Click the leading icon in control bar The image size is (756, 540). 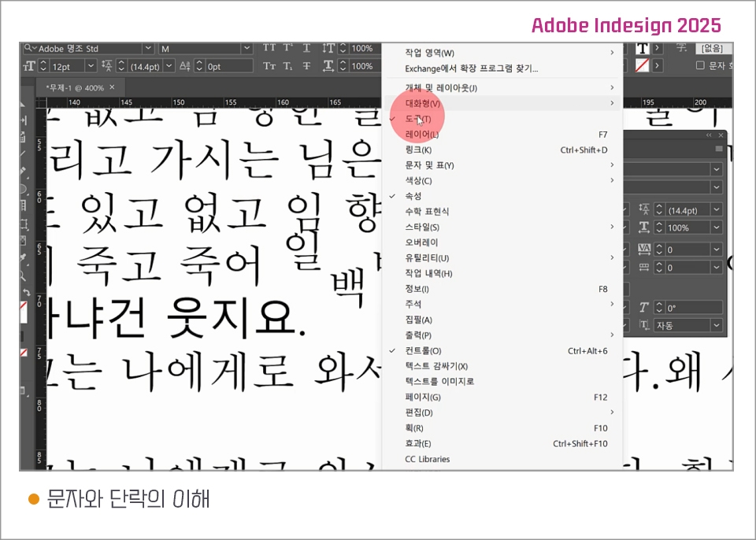107,66
